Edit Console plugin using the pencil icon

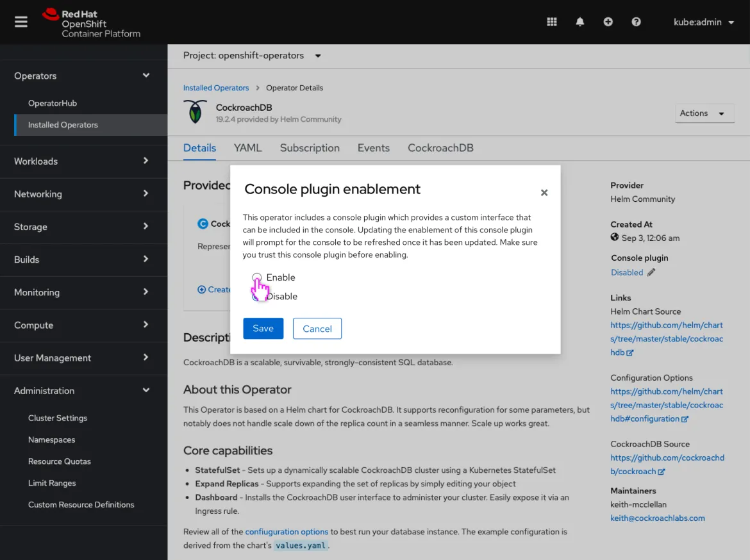[651, 272]
